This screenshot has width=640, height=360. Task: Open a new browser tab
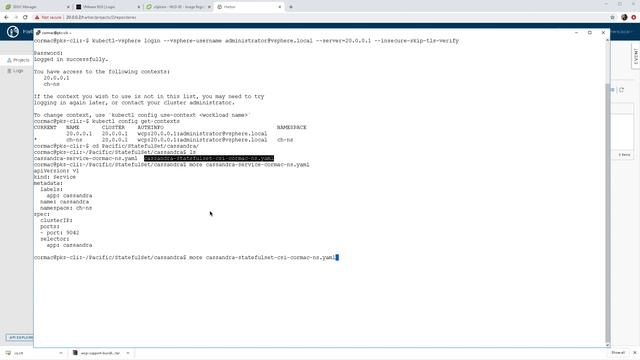[291, 7]
